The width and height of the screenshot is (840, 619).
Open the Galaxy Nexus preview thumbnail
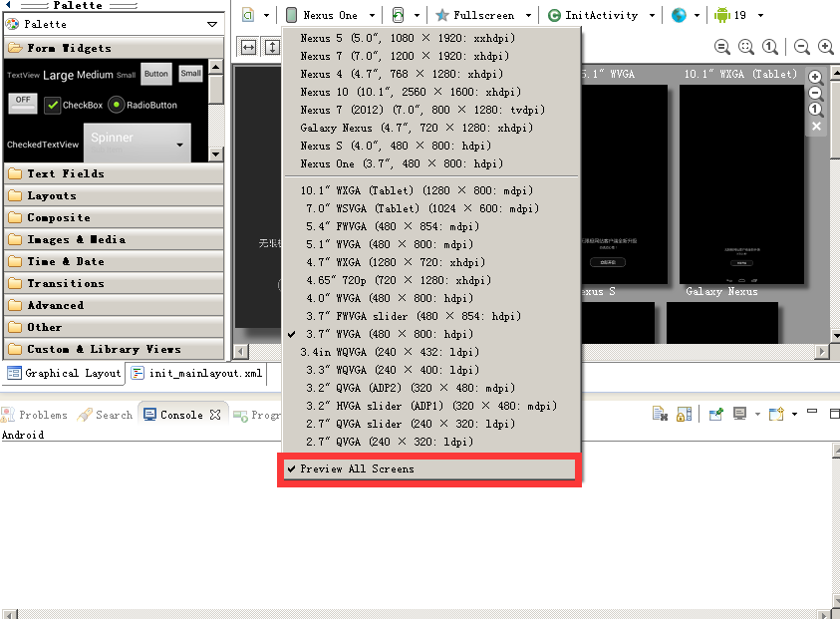tap(722, 322)
